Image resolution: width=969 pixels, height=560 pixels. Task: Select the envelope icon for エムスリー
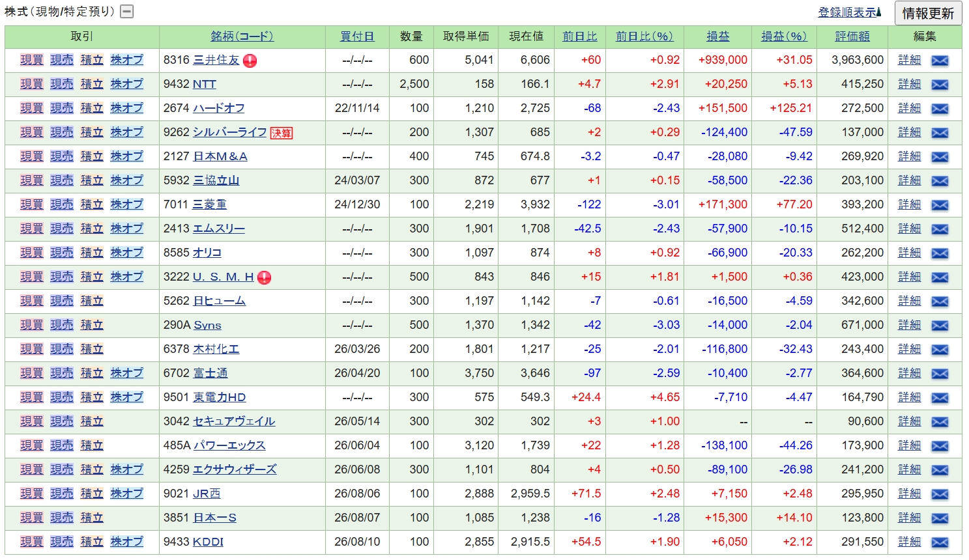(940, 229)
